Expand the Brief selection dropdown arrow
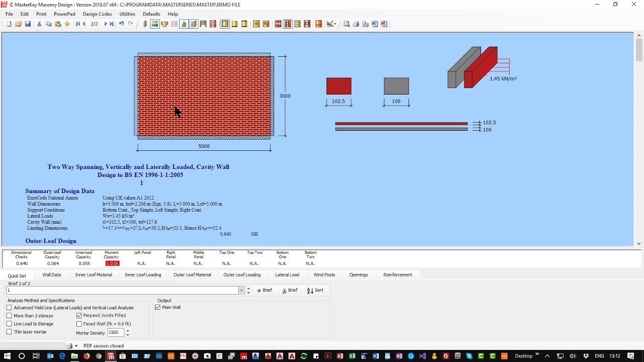Image resolution: width=644 pixels, height=362 pixels. coord(242,290)
